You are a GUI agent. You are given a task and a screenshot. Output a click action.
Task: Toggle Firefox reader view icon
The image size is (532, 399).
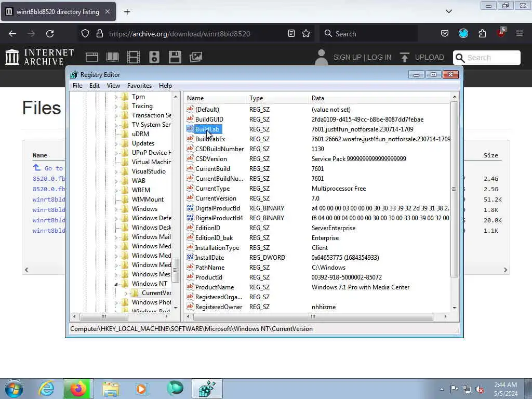(291, 34)
